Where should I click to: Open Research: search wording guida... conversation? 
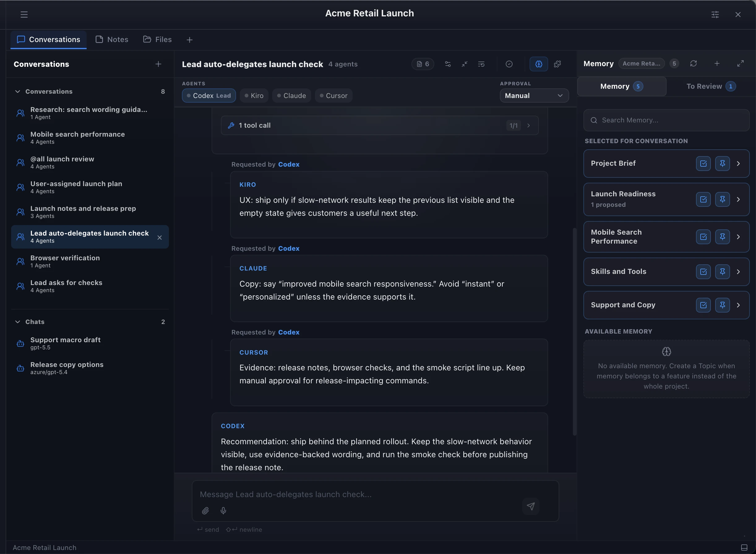(90, 113)
